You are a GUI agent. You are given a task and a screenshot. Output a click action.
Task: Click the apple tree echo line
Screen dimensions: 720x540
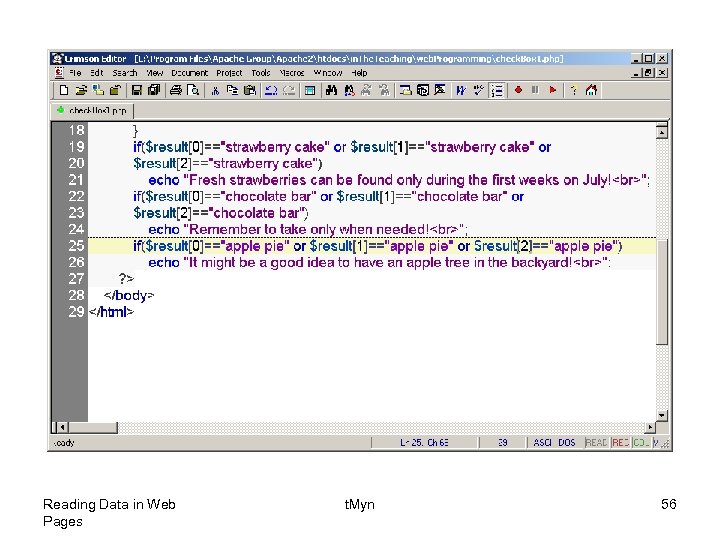pyautogui.click(x=379, y=263)
